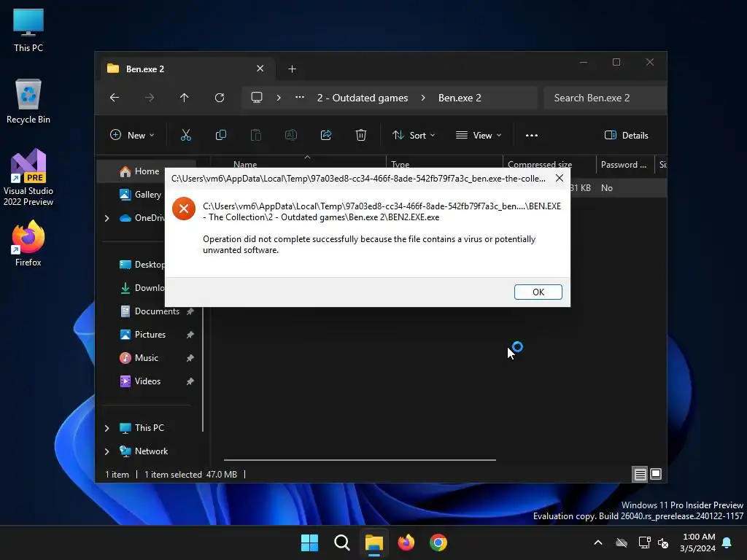The height and width of the screenshot is (560, 747).
Task: Open the Windows Start menu
Action: (x=309, y=542)
